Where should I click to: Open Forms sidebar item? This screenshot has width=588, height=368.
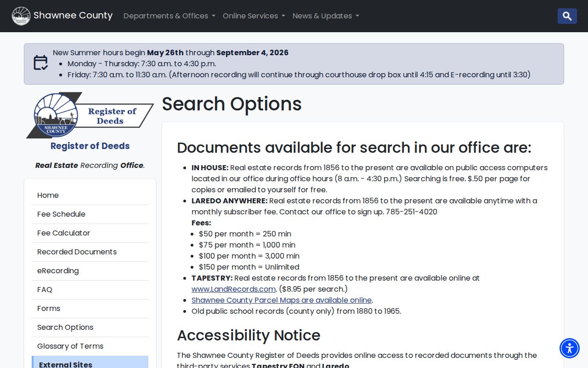click(x=90, y=309)
